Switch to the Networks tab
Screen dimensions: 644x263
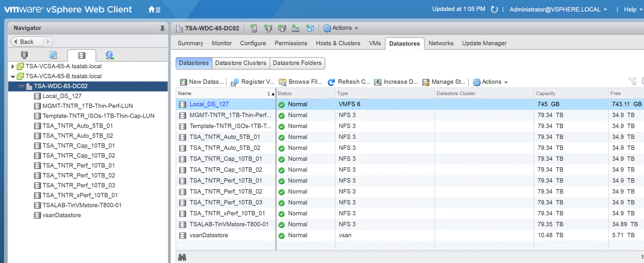[441, 43]
